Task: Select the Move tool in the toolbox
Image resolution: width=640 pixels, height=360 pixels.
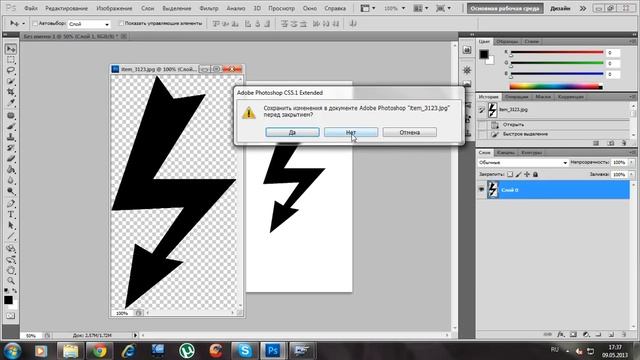Action: (11, 49)
